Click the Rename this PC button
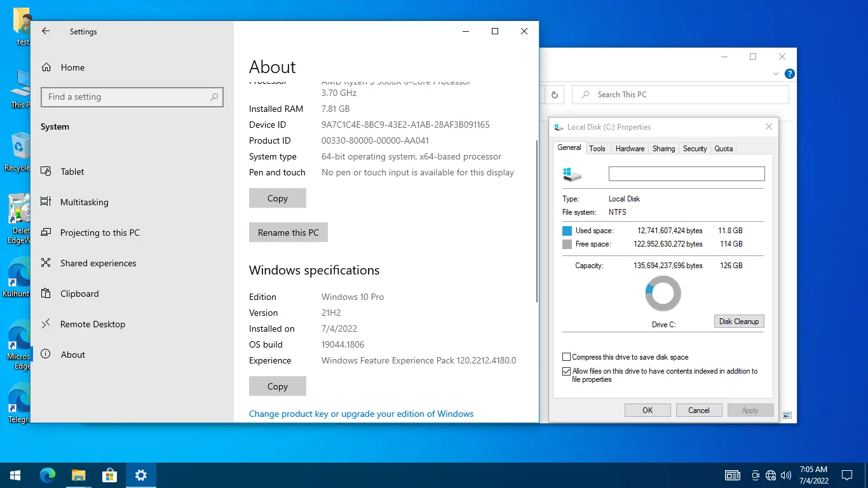This screenshot has width=868, height=488. [288, 232]
